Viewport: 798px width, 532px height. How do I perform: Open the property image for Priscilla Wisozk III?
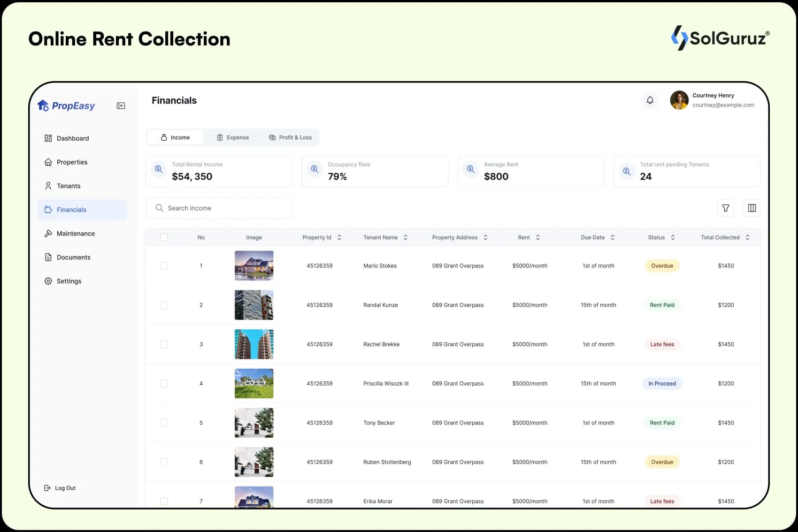coord(254,384)
